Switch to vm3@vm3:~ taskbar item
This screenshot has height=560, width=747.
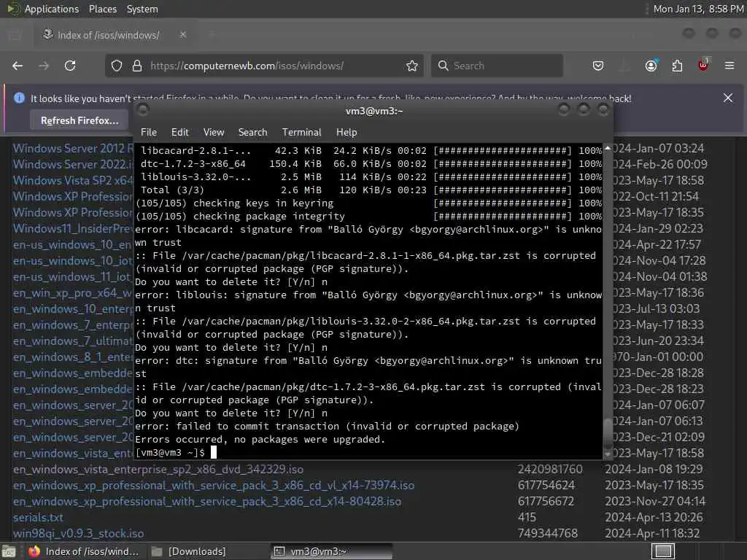[332, 551]
